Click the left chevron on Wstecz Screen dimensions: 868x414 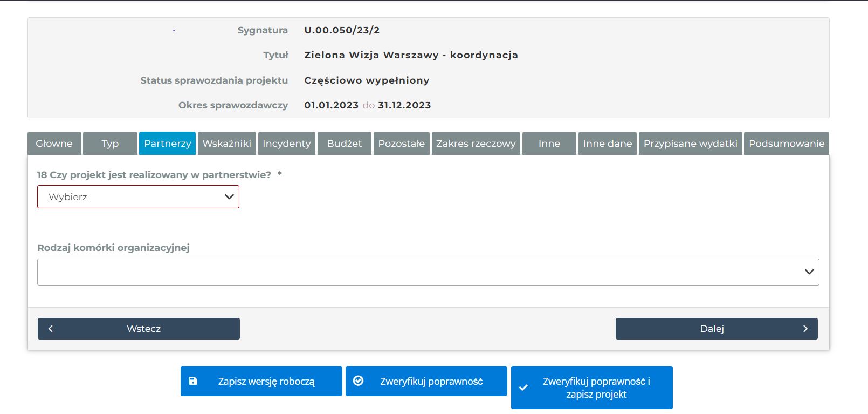(51, 329)
